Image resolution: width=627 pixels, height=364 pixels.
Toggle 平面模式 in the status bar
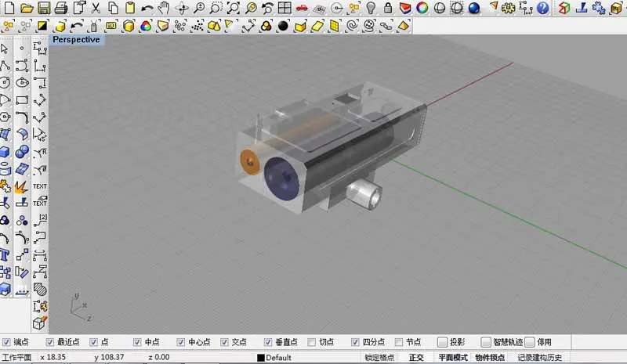click(453, 358)
